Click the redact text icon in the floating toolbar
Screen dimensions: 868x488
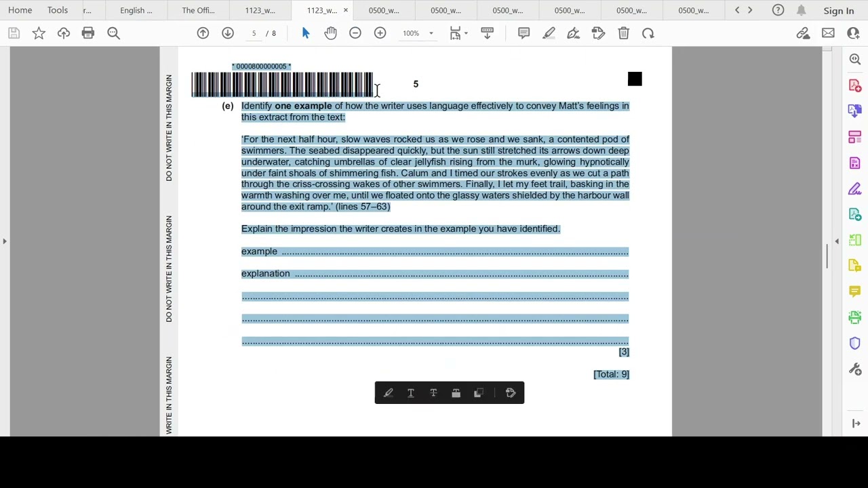[x=456, y=393]
